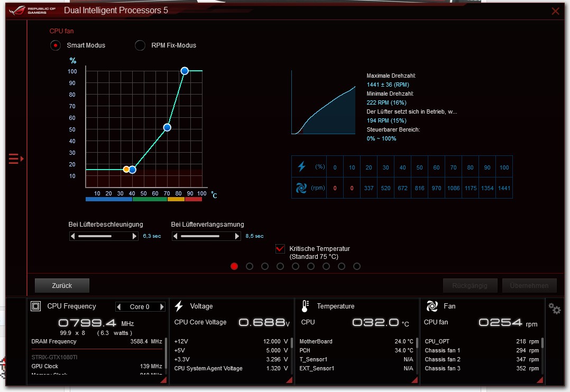Image resolution: width=570 pixels, height=392 pixels.
Task: Click the Voltage lightning bolt icon
Action: click(x=179, y=306)
